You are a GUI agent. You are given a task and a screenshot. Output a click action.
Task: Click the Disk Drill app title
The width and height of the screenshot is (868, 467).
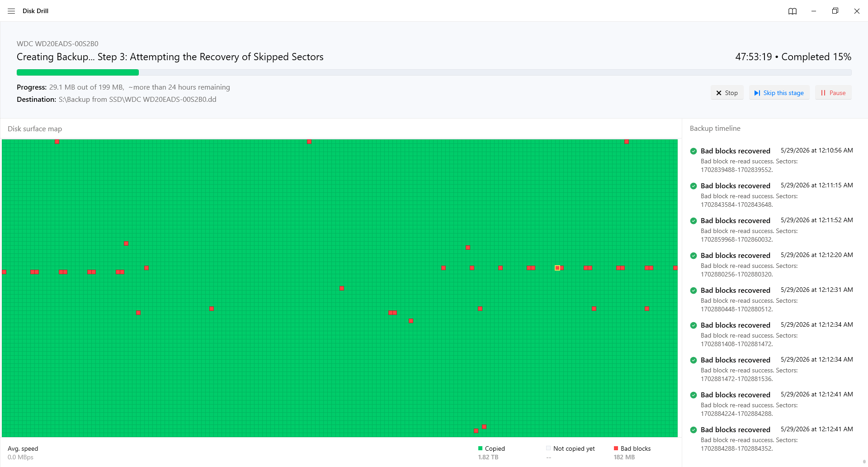coord(35,11)
